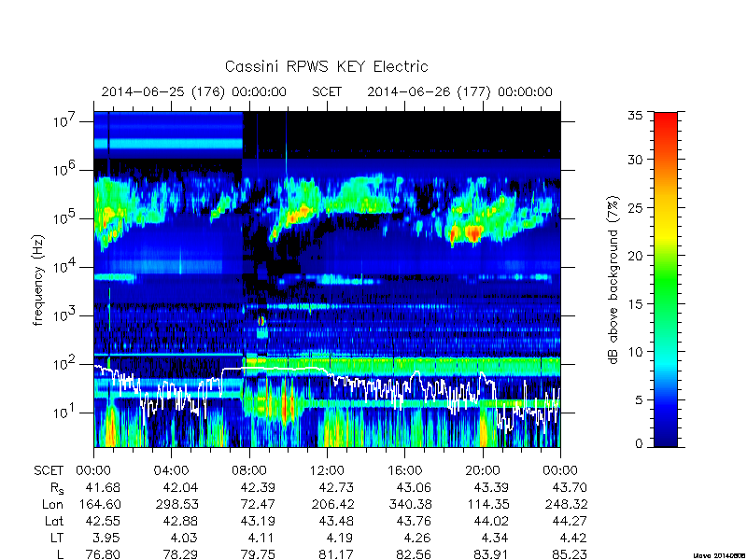Image resolution: width=747 pixels, height=560 pixels.
Task: Click the longitude value '340.38'
Action: tap(411, 504)
